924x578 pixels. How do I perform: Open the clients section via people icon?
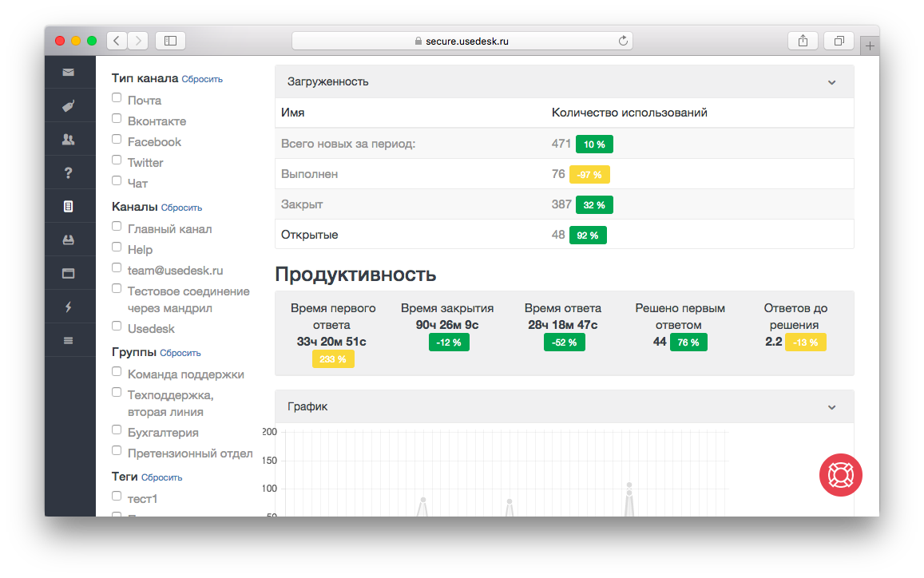tap(70, 138)
